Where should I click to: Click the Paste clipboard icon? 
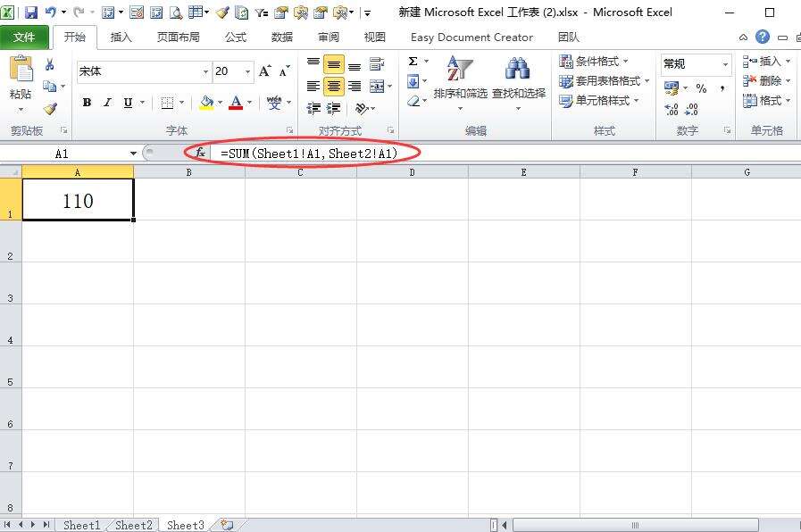click(x=21, y=69)
